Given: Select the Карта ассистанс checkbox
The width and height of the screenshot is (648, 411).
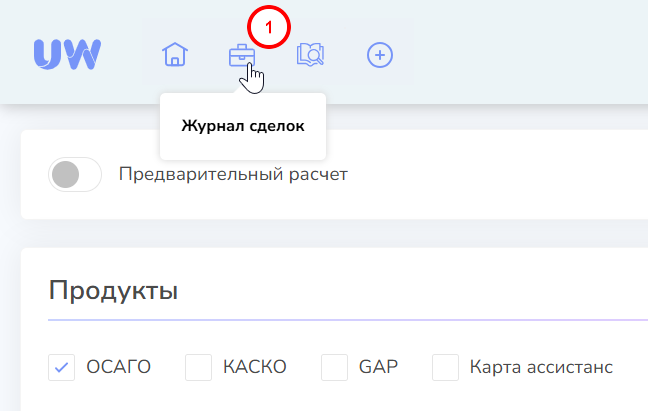Looking at the screenshot, I should click(445, 367).
